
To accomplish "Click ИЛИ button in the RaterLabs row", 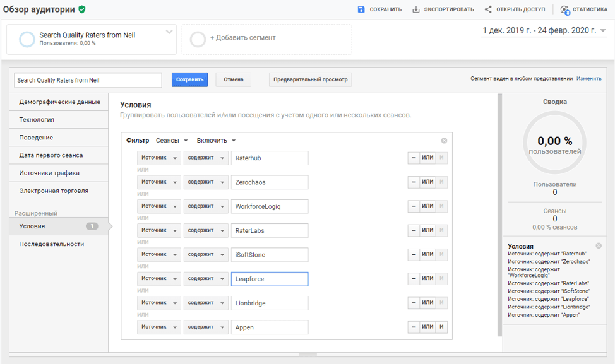I will tap(427, 230).
